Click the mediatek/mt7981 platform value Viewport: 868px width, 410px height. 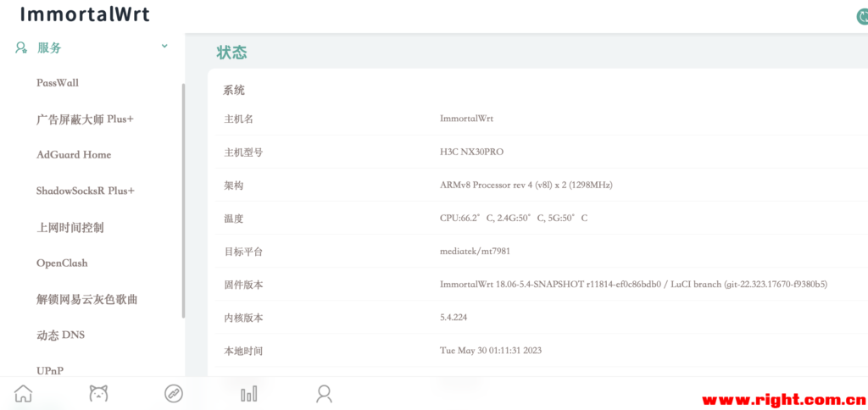[x=475, y=252]
